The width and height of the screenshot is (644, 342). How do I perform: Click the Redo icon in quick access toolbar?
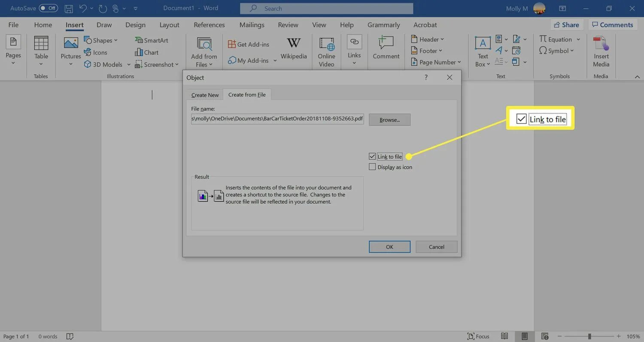(102, 8)
